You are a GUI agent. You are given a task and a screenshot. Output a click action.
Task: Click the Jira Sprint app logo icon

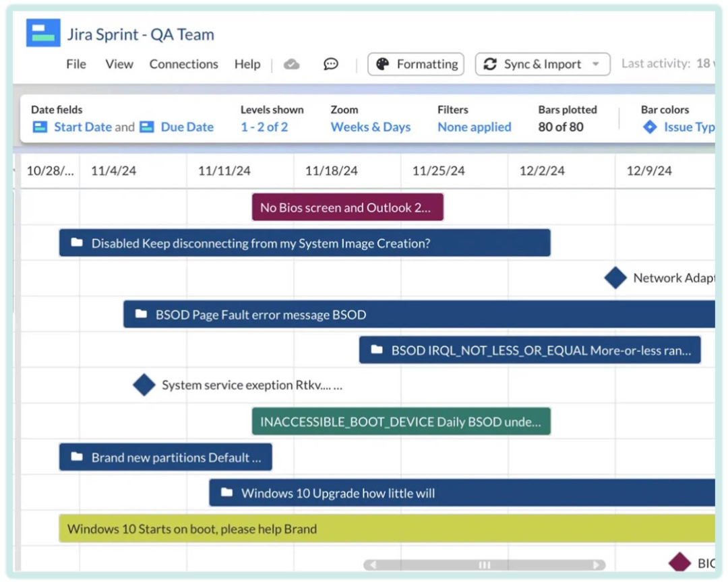coord(43,33)
